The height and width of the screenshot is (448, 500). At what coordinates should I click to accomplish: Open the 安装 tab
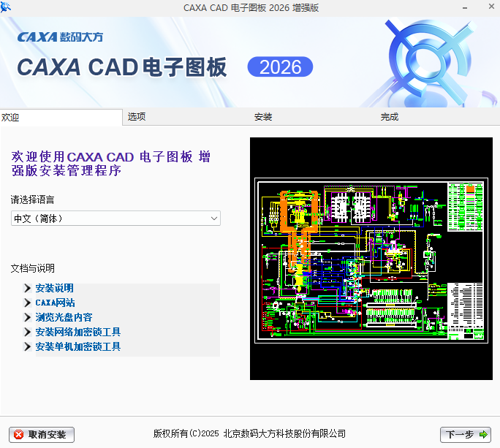263,117
